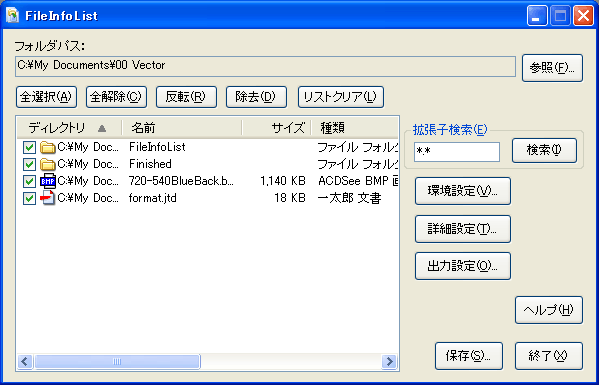Clear the list with リストクリア(L)
599x385 pixels.
click(341, 97)
